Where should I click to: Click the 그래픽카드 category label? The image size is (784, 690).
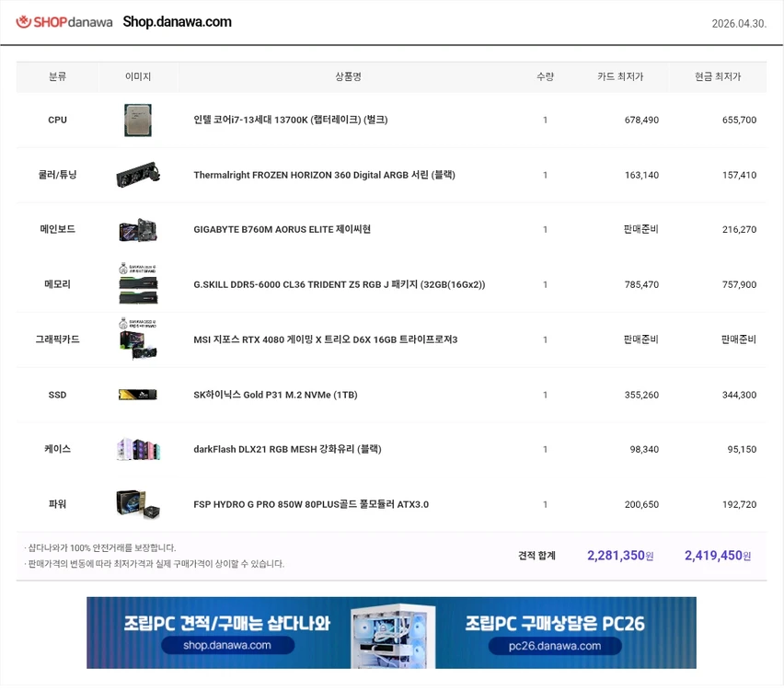point(57,339)
